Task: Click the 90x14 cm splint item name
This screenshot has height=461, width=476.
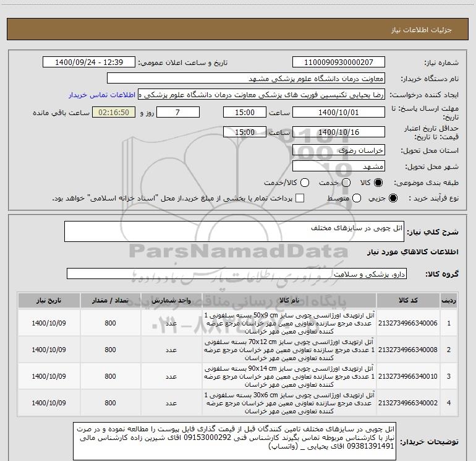Action: click(x=289, y=376)
